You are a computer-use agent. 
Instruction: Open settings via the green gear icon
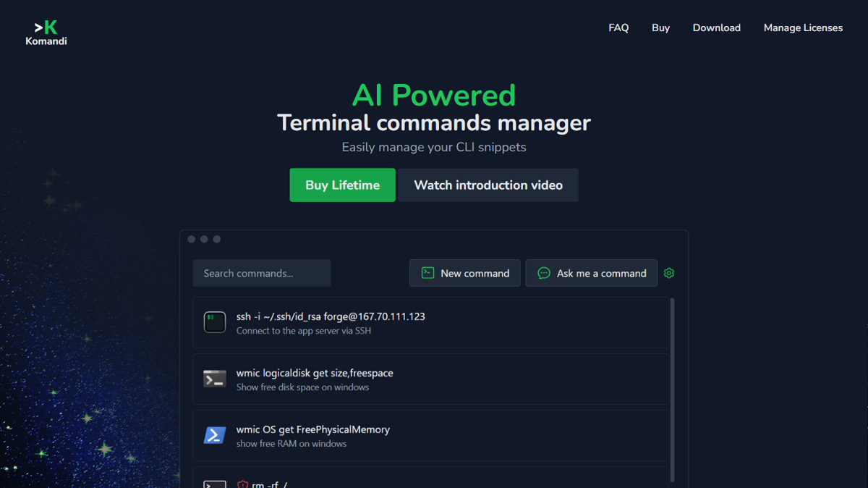pyautogui.click(x=669, y=273)
